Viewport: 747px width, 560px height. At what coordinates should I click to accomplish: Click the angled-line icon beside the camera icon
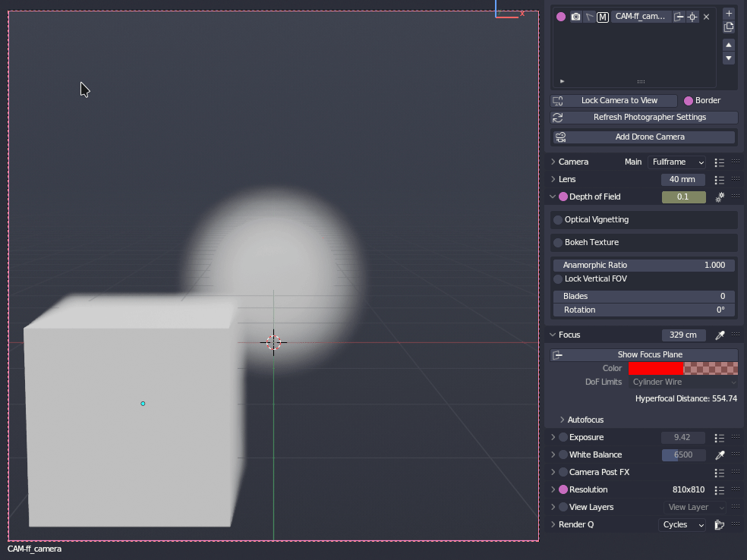[589, 17]
